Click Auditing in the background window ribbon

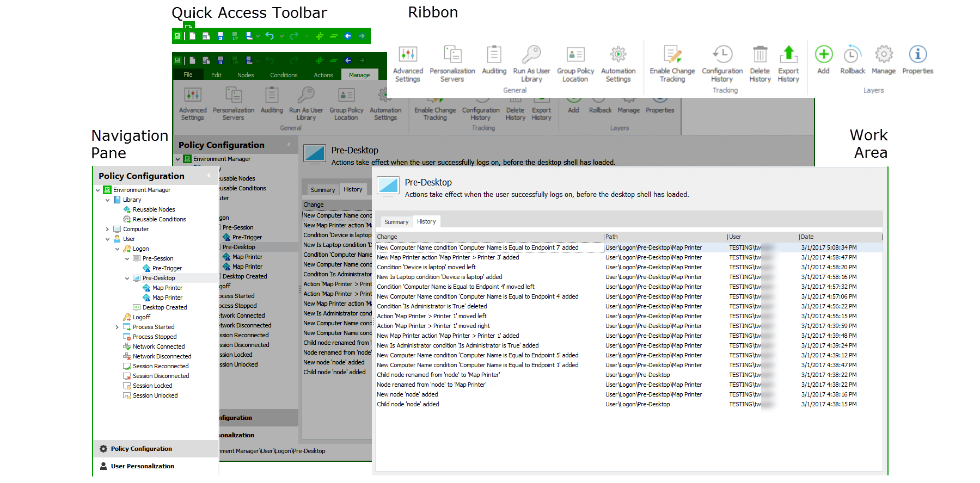pos(272,101)
